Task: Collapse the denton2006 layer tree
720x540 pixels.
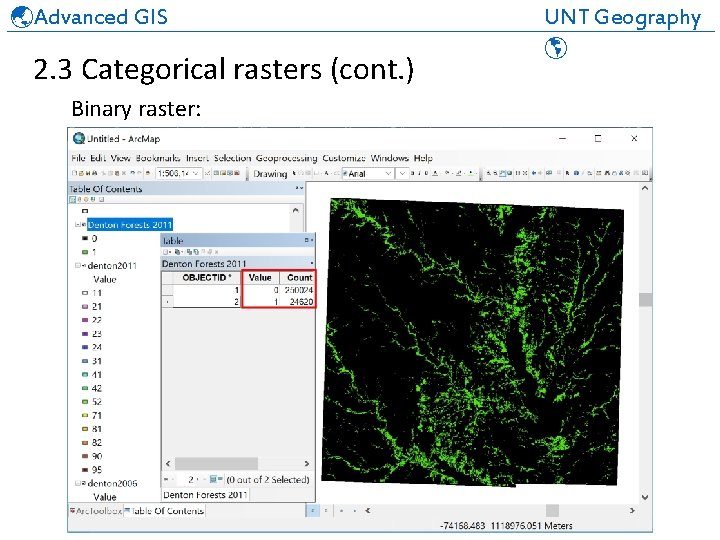Action: tap(77, 483)
